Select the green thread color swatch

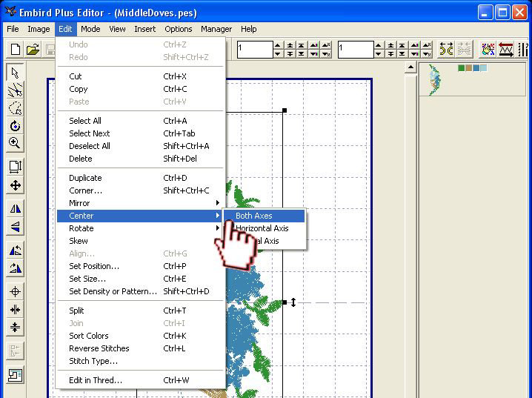click(461, 68)
